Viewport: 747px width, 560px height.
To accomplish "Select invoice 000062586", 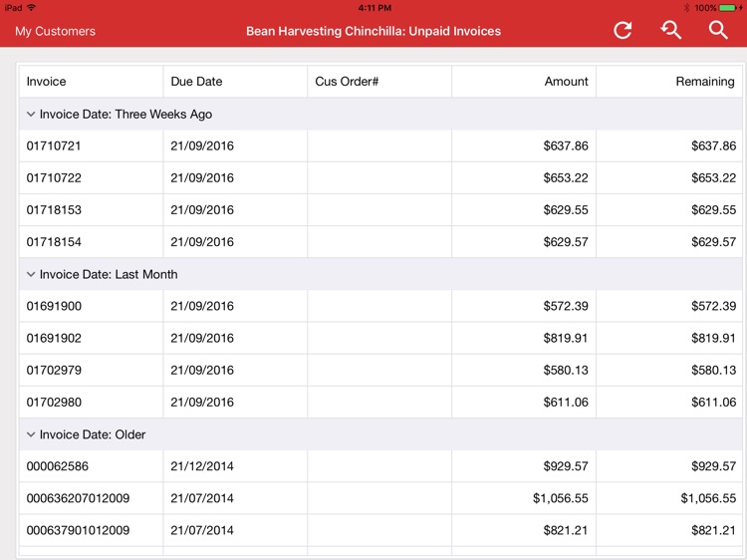I will coord(57,466).
